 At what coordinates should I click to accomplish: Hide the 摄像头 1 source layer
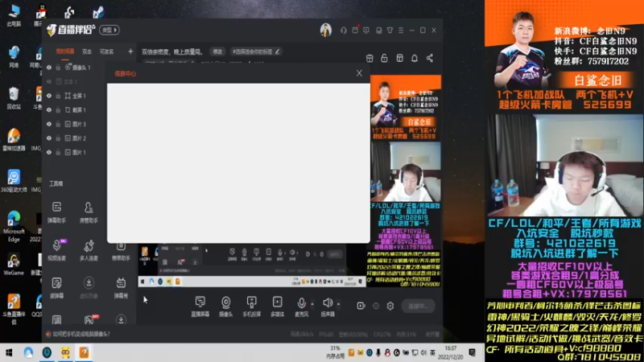point(49,68)
